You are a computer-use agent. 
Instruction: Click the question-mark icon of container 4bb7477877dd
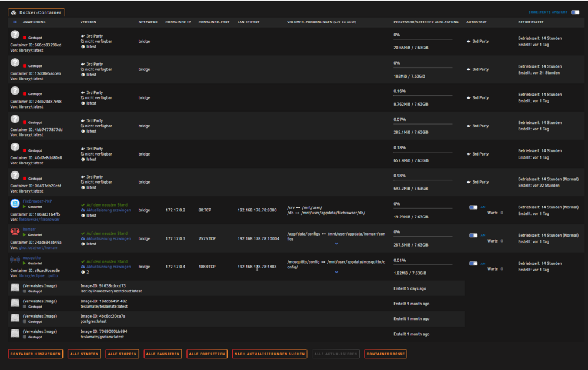point(15,119)
